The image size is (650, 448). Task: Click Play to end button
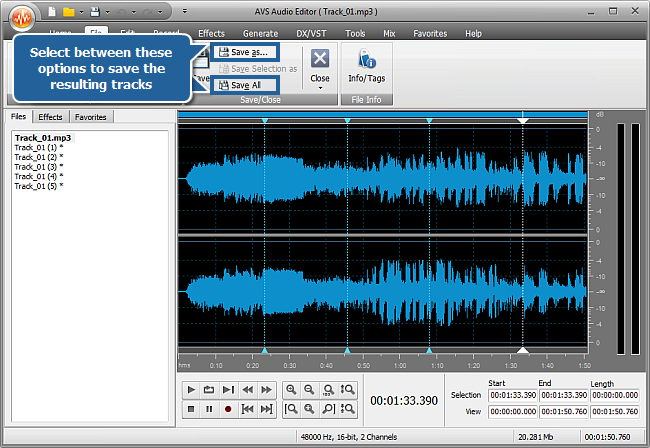(228, 390)
